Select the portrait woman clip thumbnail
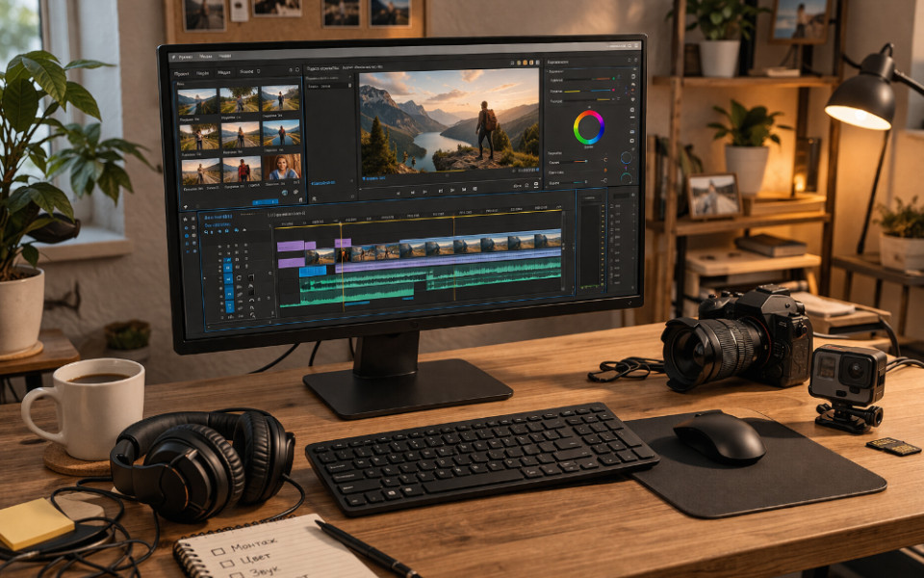This screenshot has width=924, height=578. click(x=282, y=168)
